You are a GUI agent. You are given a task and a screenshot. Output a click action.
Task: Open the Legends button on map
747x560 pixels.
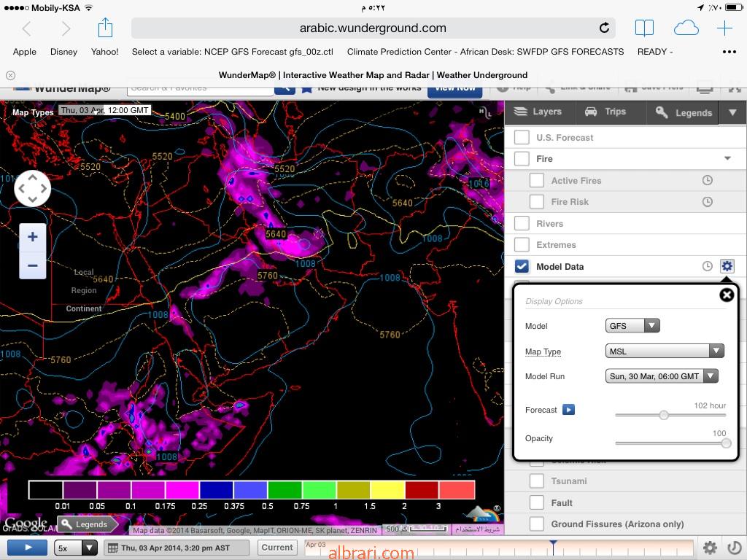[88, 524]
